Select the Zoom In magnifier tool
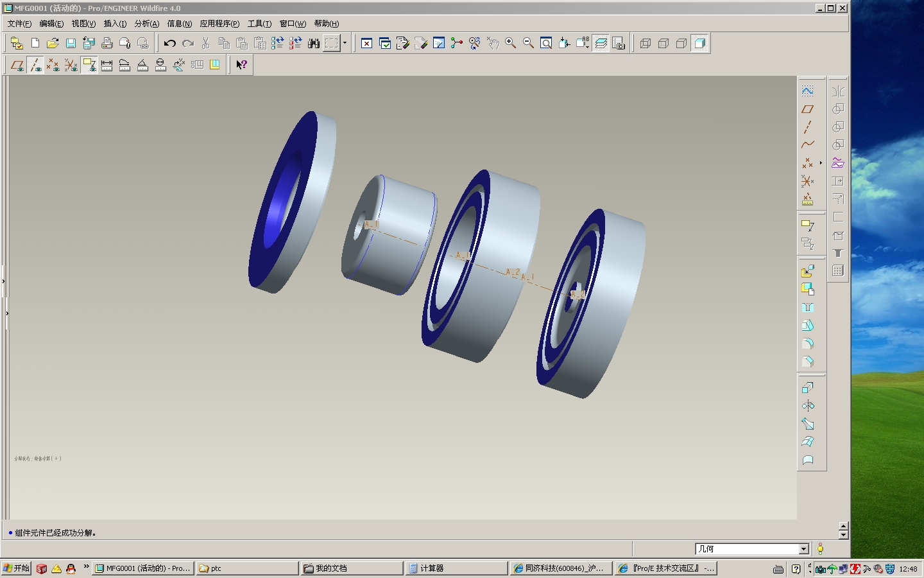This screenshot has height=578, width=924. point(511,44)
